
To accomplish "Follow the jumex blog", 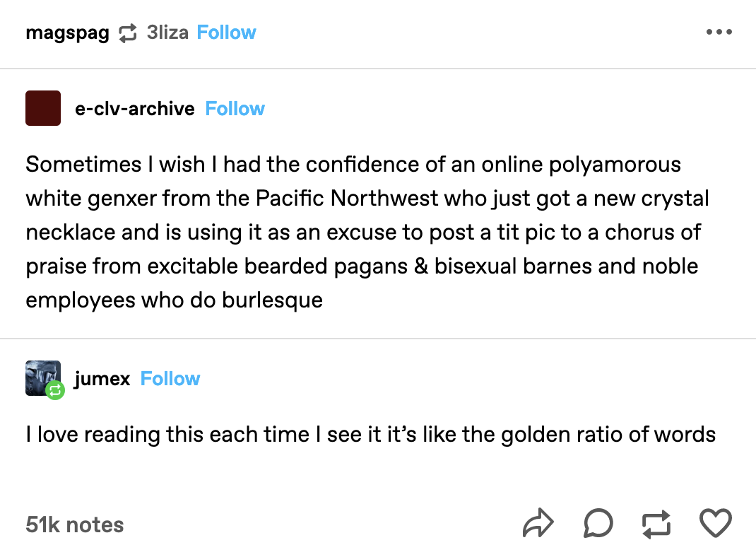I will [170, 379].
